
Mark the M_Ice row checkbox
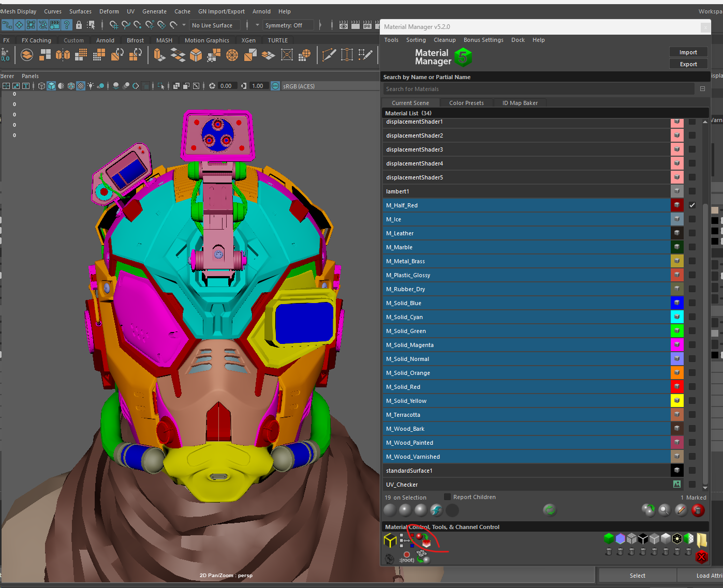(692, 219)
